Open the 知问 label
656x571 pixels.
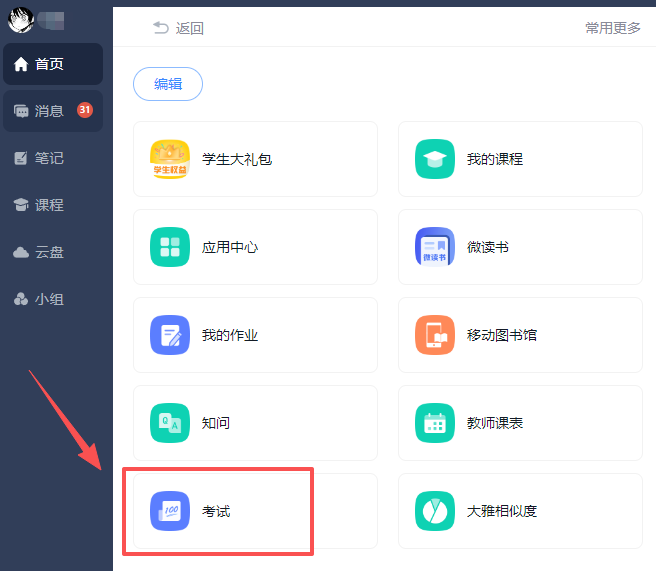click(216, 423)
